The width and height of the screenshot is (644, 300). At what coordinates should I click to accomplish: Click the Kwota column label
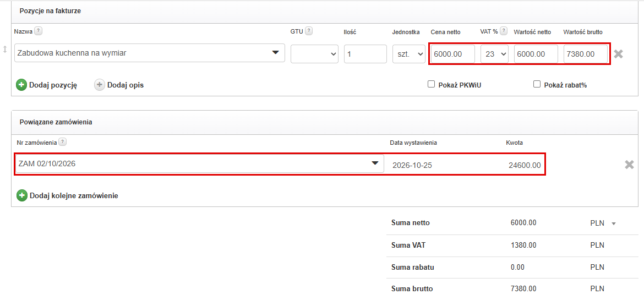pyautogui.click(x=514, y=143)
